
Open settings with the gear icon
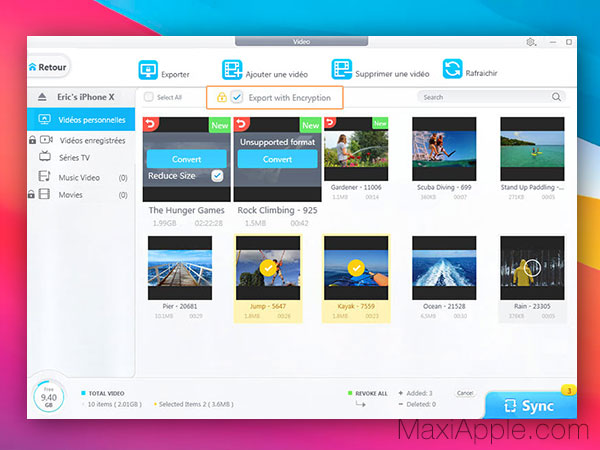tap(531, 42)
